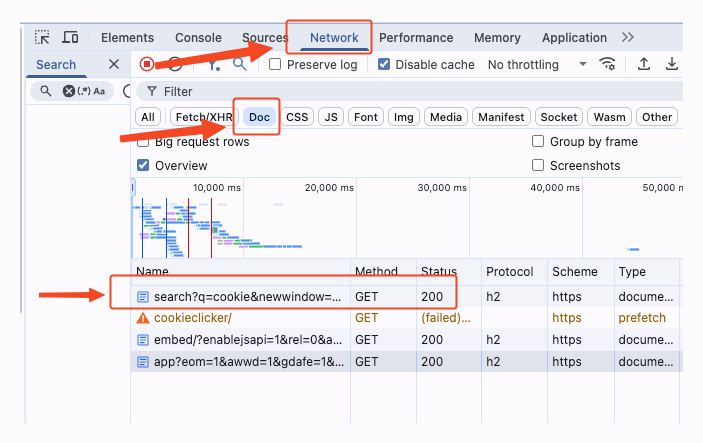Filter requests by JS type

(x=331, y=117)
